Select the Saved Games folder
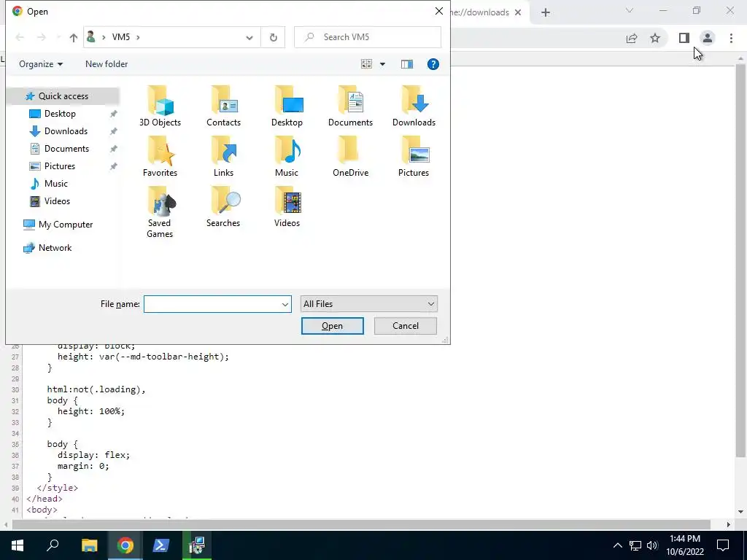Image resolution: width=747 pixels, height=560 pixels. 160,212
